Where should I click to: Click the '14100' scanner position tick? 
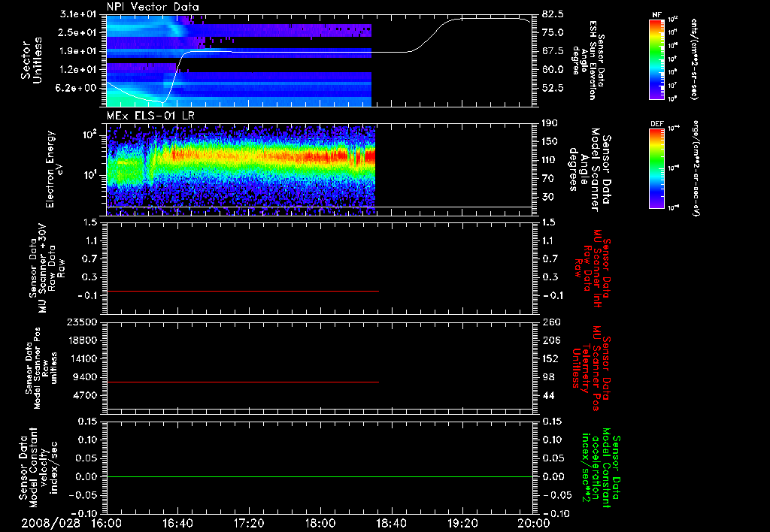tap(83, 358)
